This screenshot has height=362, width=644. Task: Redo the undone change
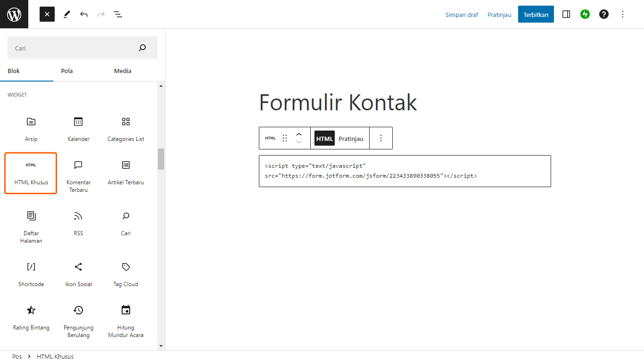point(101,14)
